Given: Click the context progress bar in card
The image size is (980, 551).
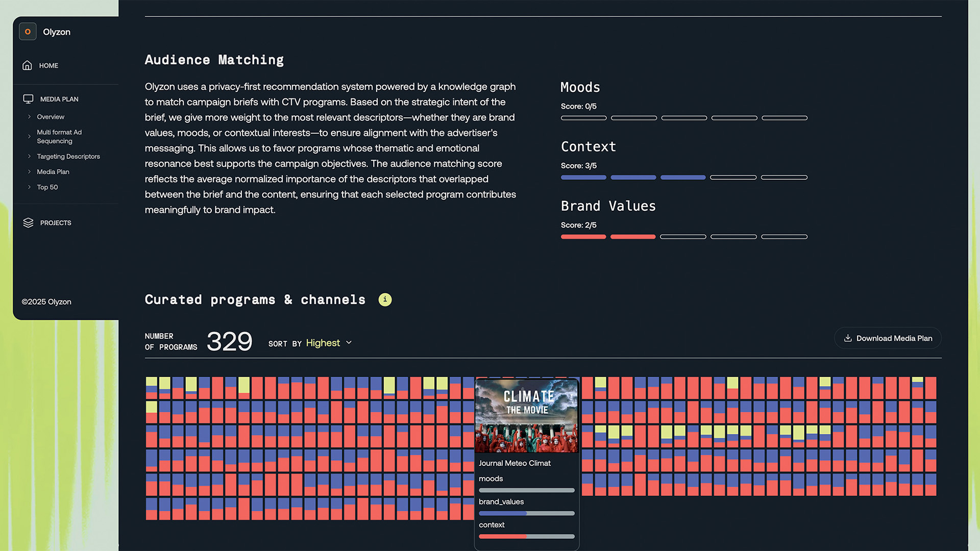Looking at the screenshot, I should coord(526,537).
